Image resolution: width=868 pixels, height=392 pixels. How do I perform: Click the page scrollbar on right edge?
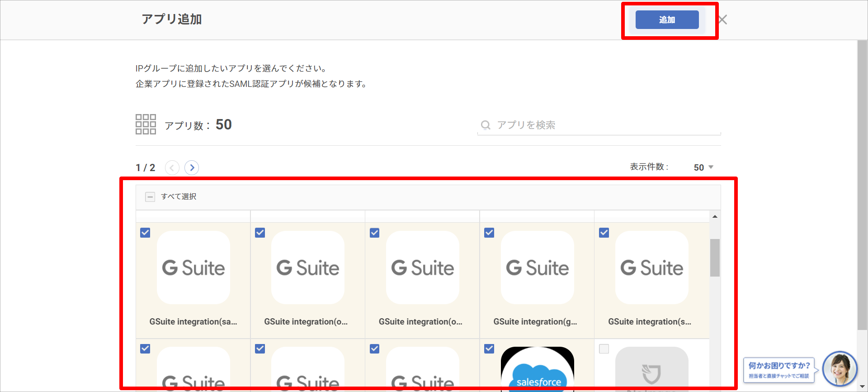[862, 186]
